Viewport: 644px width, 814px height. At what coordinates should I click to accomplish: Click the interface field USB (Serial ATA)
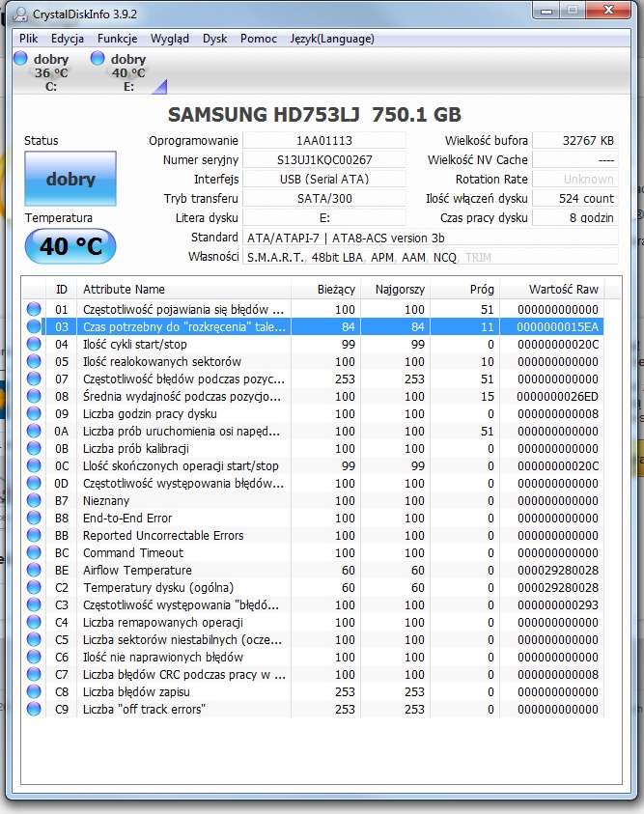pyautogui.click(x=324, y=179)
